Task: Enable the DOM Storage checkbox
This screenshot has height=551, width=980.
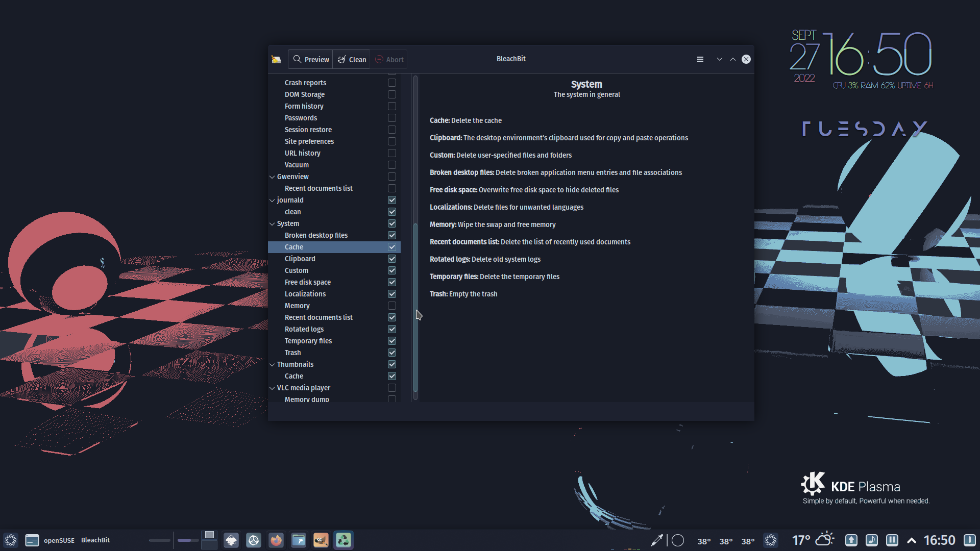Action: click(392, 94)
